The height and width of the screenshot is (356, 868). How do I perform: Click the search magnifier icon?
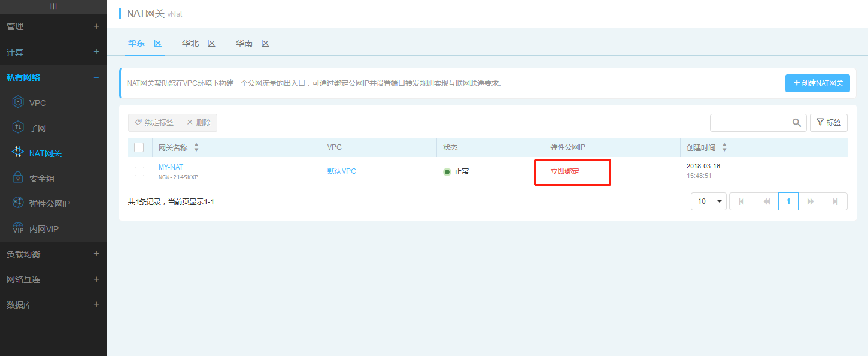[796, 123]
